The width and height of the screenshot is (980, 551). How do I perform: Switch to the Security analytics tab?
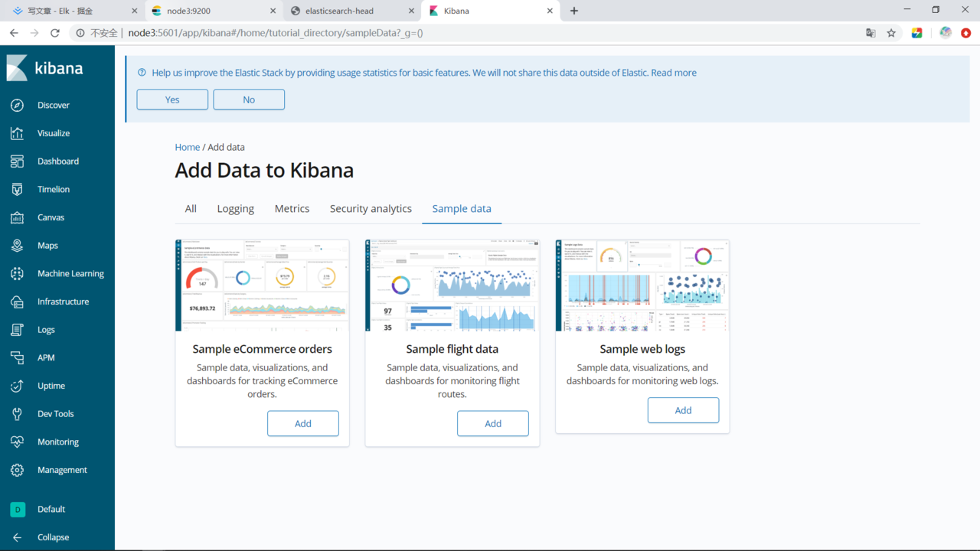[x=371, y=208]
